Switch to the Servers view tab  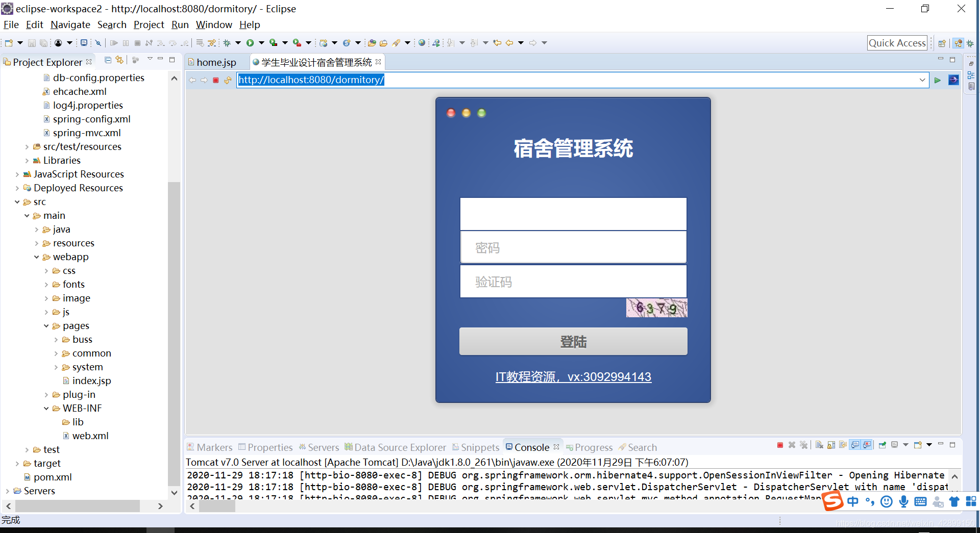click(318, 447)
